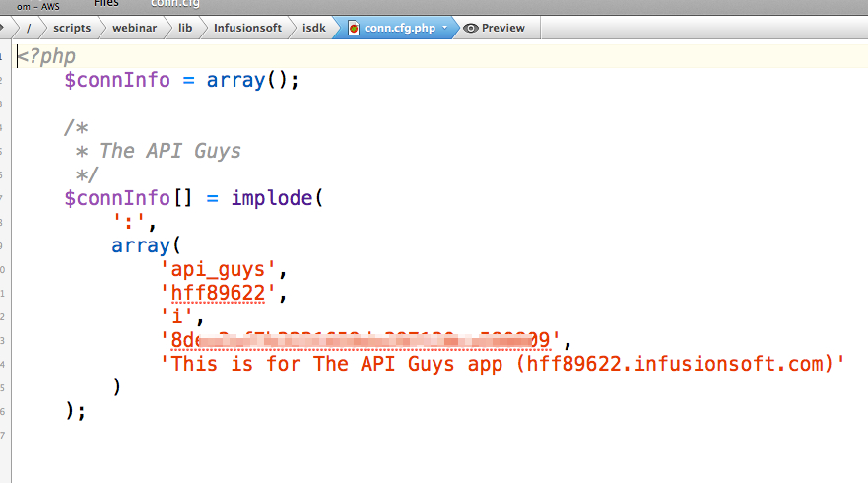The image size is (868, 483).
Task: Click the comment closing */ line
Action: point(87,175)
